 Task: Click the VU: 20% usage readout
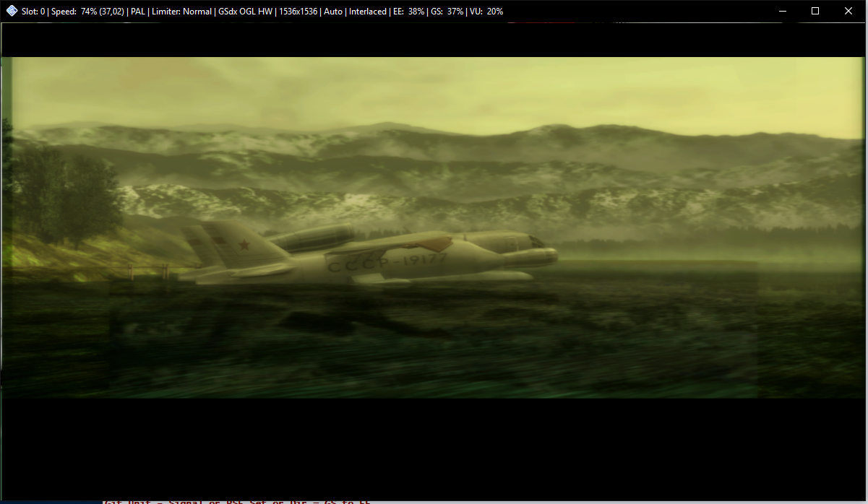click(x=486, y=11)
